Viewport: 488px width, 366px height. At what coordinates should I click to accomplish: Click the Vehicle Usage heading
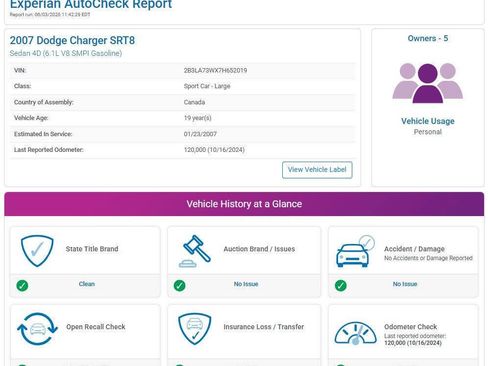(428, 121)
